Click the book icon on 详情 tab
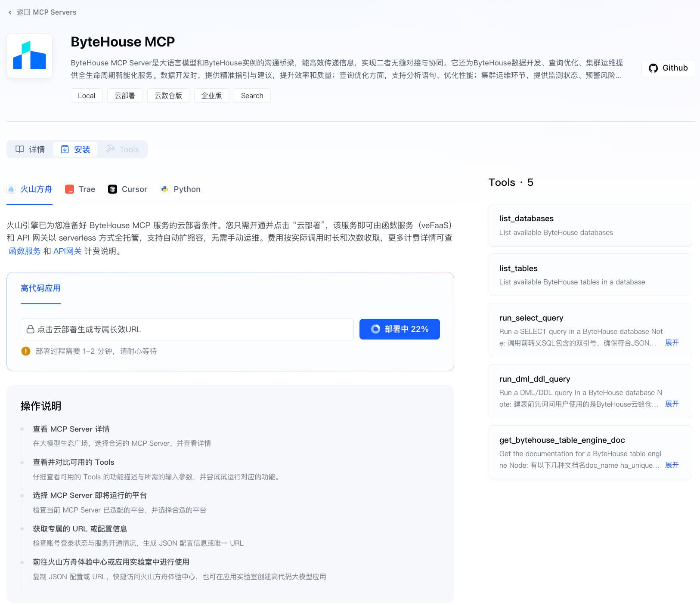The width and height of the screenshot is (700, 605). click(20, 149)
